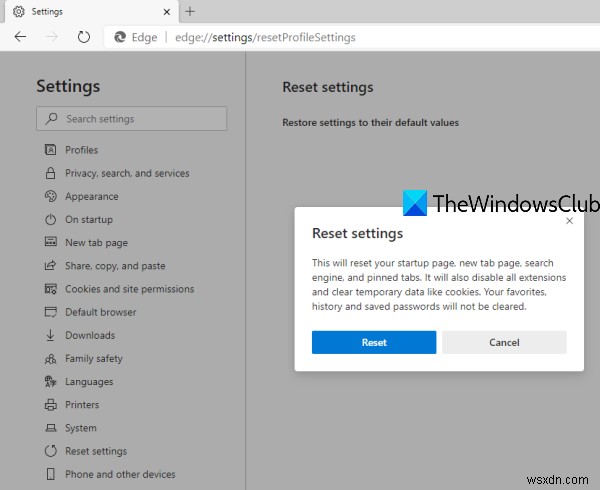600x490 pixels.
Task: Open Profiles settings
Action: coord(82,150)
